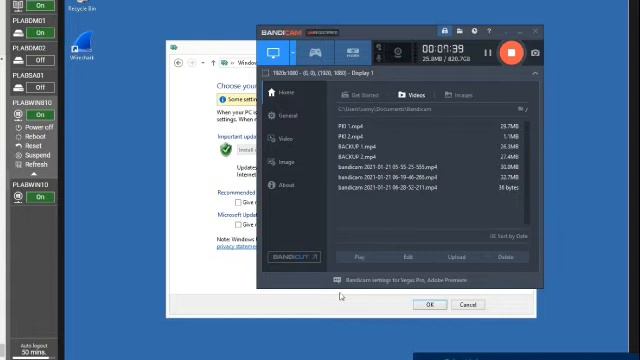640x360 pixels.
Task: Tick the Recommended updates checkbox
Action: point(238,202)
